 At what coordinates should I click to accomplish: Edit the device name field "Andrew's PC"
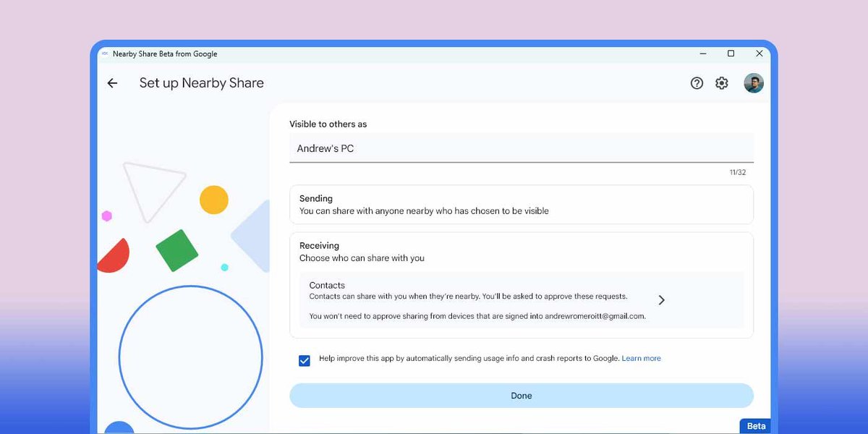[x=522, y=148]
